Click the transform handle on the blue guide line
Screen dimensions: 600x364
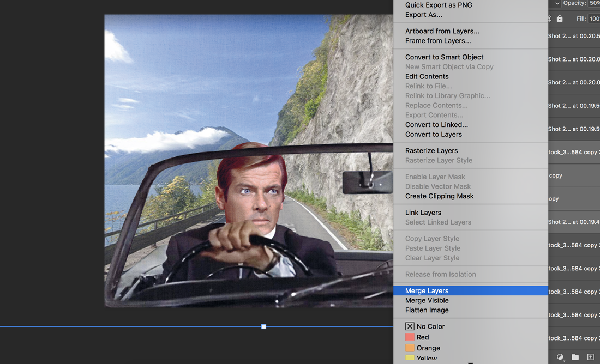pyautogui.click(x=263, y=326)
